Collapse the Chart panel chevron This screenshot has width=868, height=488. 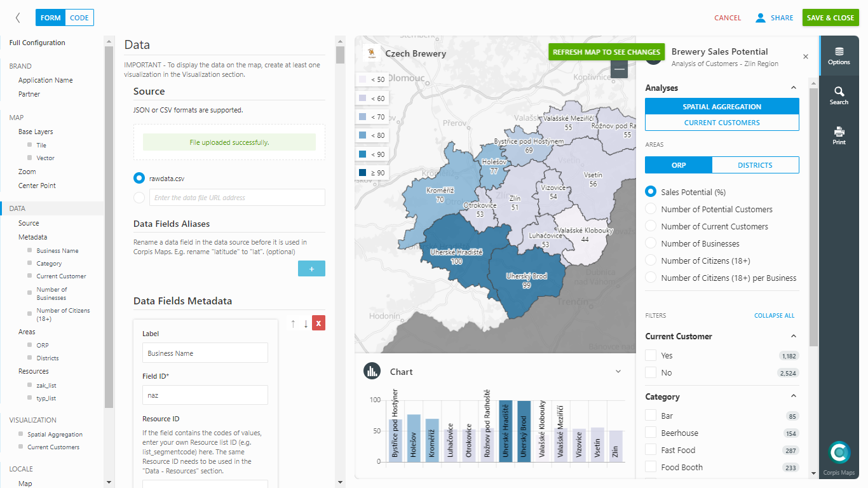coord(618,372)
